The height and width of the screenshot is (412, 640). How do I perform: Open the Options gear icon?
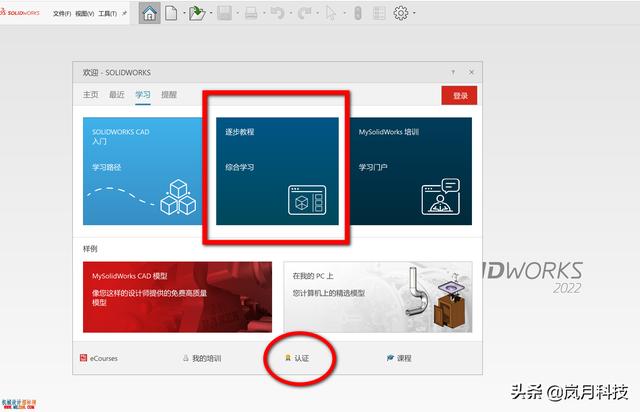pos(400,13)
